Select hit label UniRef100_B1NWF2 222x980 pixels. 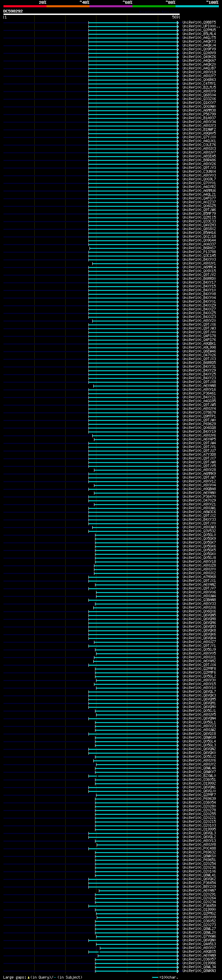[199, 129]
